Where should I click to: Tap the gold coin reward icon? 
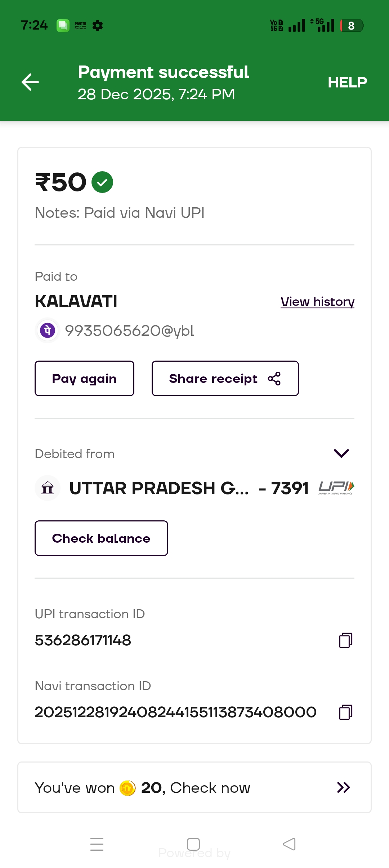click(x=128, y=788)
